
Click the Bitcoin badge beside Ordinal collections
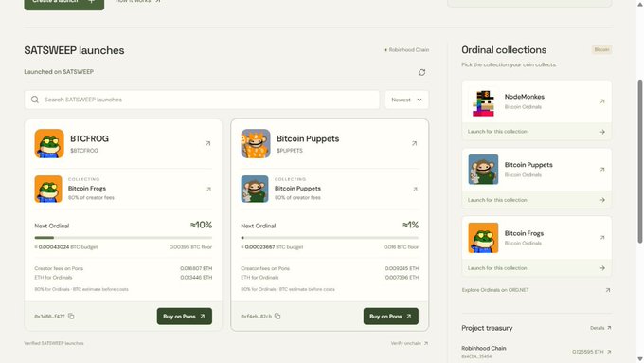601,49
